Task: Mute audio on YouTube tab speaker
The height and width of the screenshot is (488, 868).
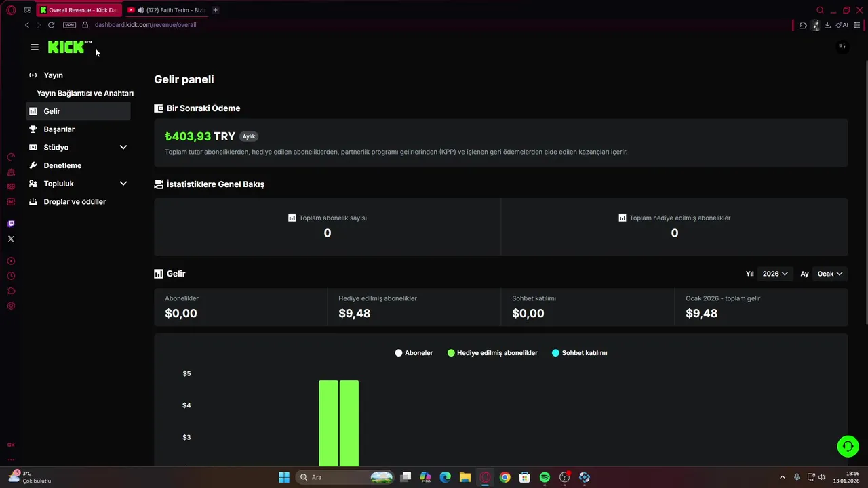Action: coord(140,10)
